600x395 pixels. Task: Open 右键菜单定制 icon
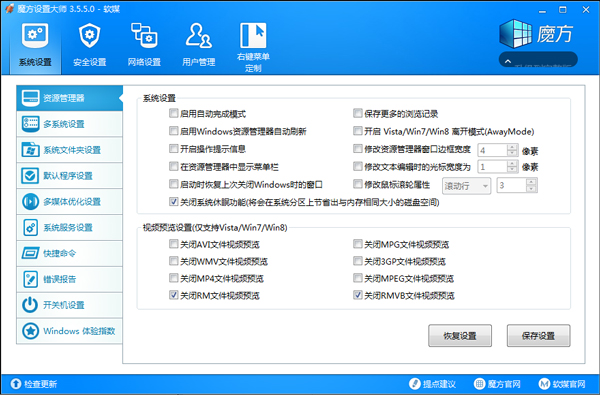tap(253, 36)
